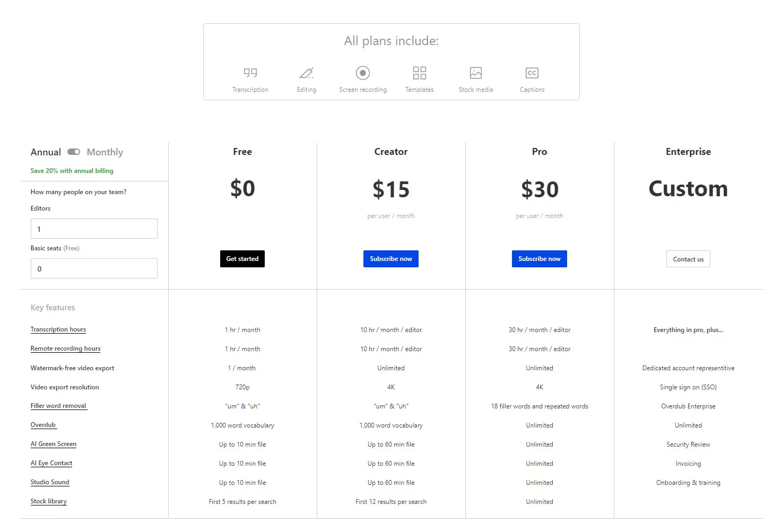782x532 pixels.
Task: Select the Annual billing label
Action: [x=46, y=152]
